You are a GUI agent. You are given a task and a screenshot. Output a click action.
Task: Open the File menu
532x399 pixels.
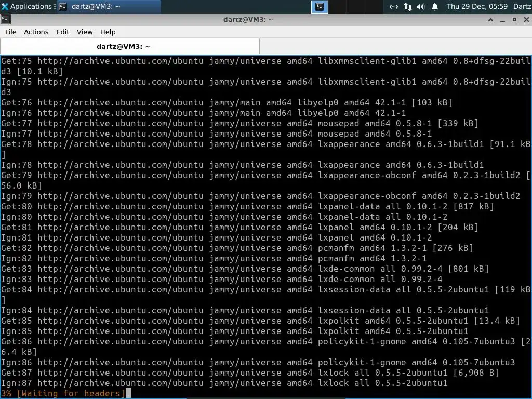[10, 32]
